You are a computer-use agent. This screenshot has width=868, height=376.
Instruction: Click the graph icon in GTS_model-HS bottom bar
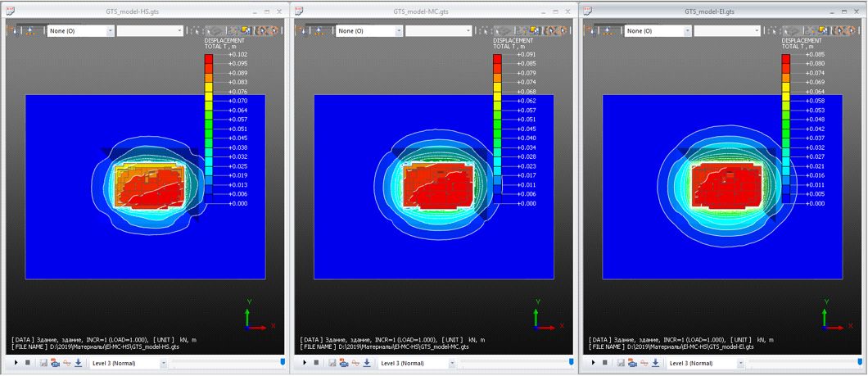[x=67, y=362]
